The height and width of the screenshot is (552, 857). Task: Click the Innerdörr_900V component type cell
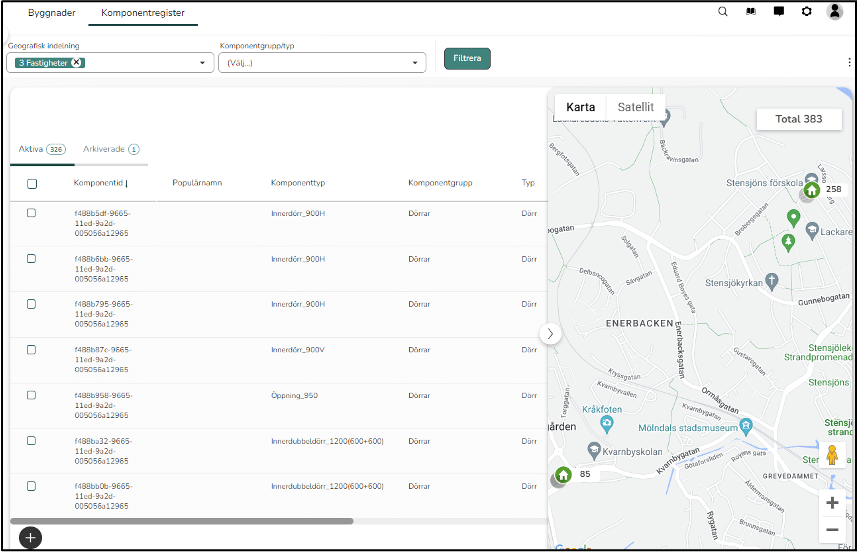(298, 350)
